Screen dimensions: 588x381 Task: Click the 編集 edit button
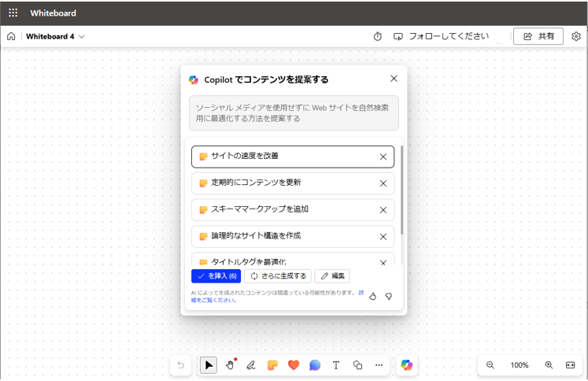(x=332, y=276)
